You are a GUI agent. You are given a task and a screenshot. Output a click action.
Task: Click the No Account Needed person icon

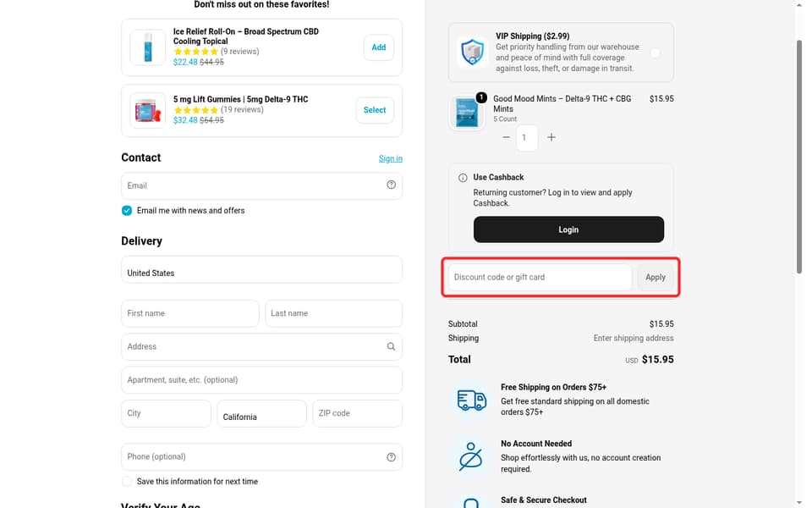coord(470,456)
